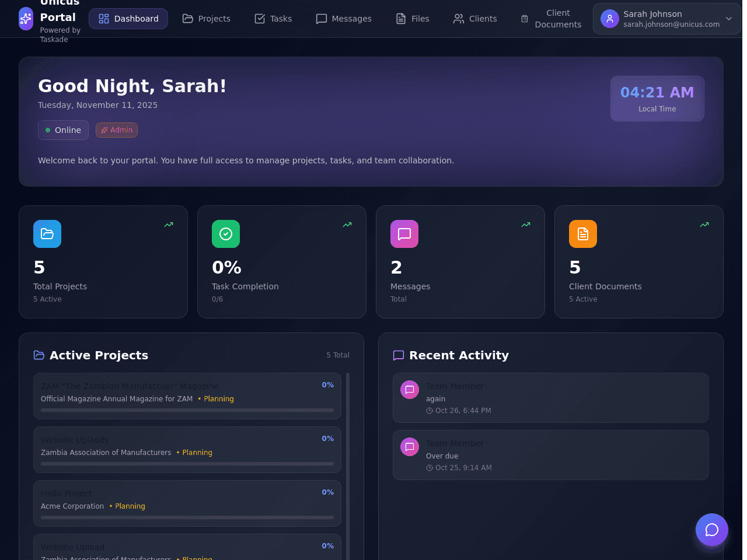The width and height of the screenshot is (747, 560).
Task: Expand the Sarah Johnson account dropdown
Action: click(x=667, y=19)
